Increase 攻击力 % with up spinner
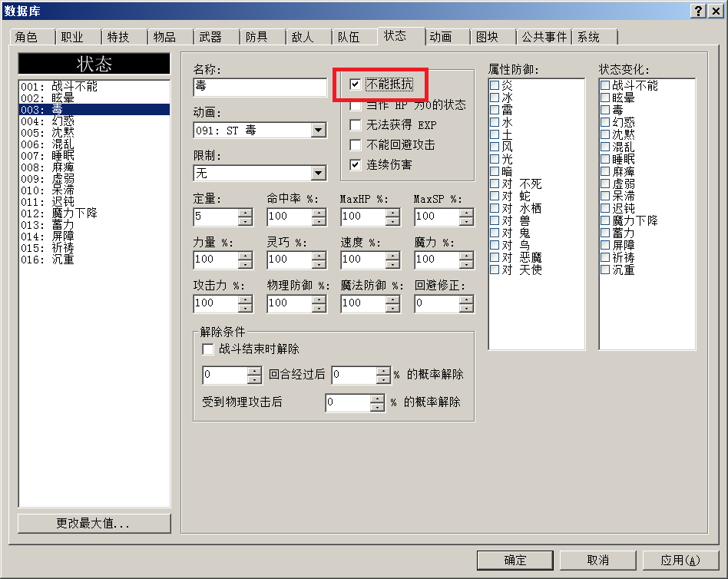 (x=245, y=299)
